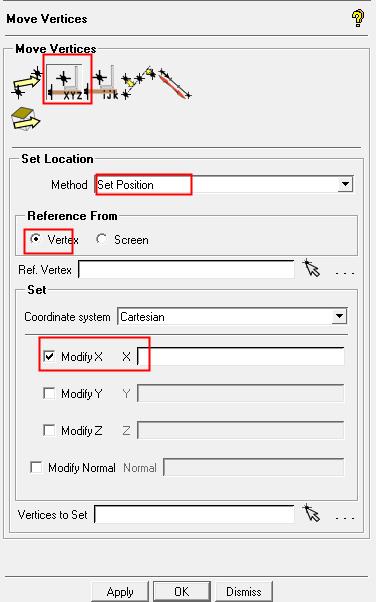Click the Dismiss button
This screenshot has width=376, height=602.
pyautogui.click(x=244, y=592)
